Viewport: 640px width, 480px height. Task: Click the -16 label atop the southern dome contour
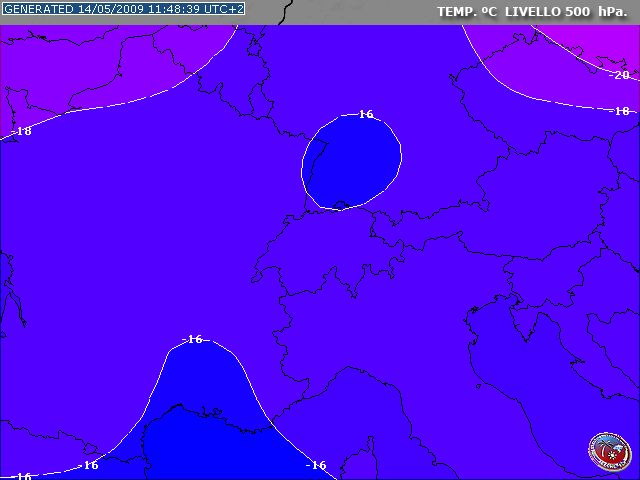pyautogui.click(x=193, y=339)
